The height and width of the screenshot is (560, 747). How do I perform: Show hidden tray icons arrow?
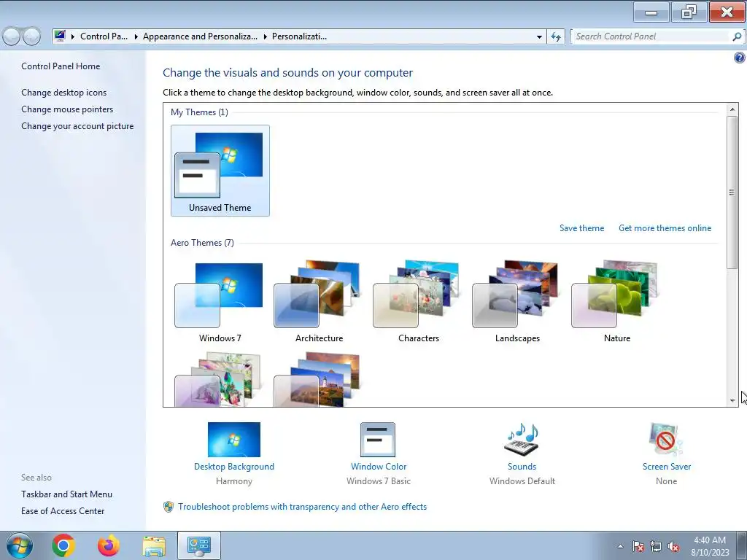[x=620, y=547]
